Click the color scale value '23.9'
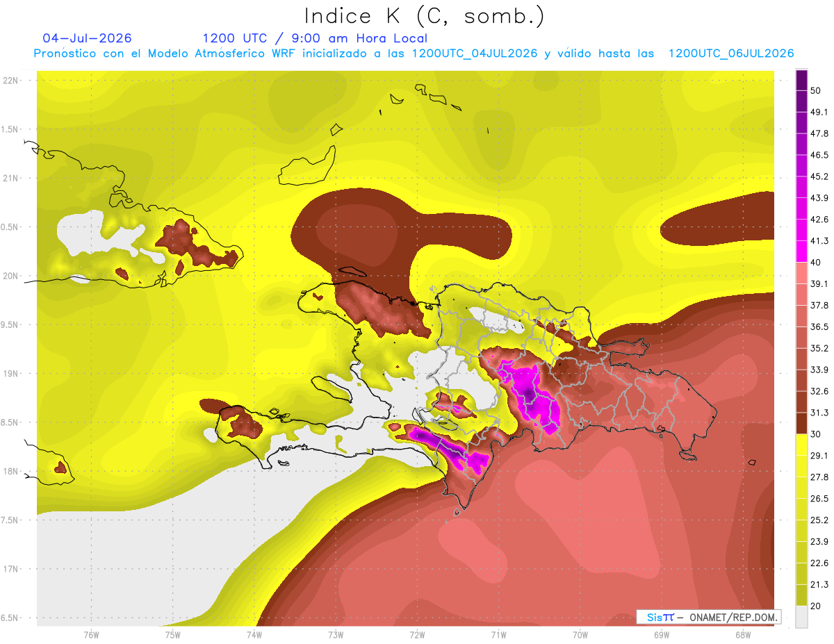Viewport: 834px width, 644px height. tap(819, 541)
